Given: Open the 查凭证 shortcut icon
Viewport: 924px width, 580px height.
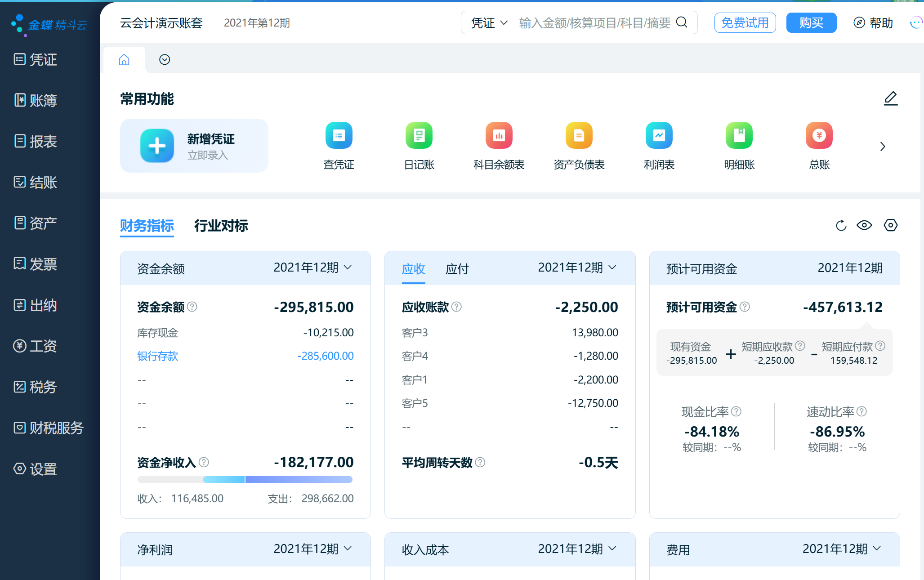Looking at the screenshot, I should coord(339,135).
